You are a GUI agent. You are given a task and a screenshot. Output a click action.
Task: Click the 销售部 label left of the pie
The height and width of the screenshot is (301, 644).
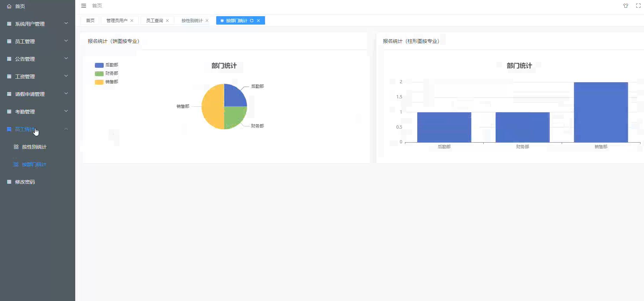pos(183,106)
